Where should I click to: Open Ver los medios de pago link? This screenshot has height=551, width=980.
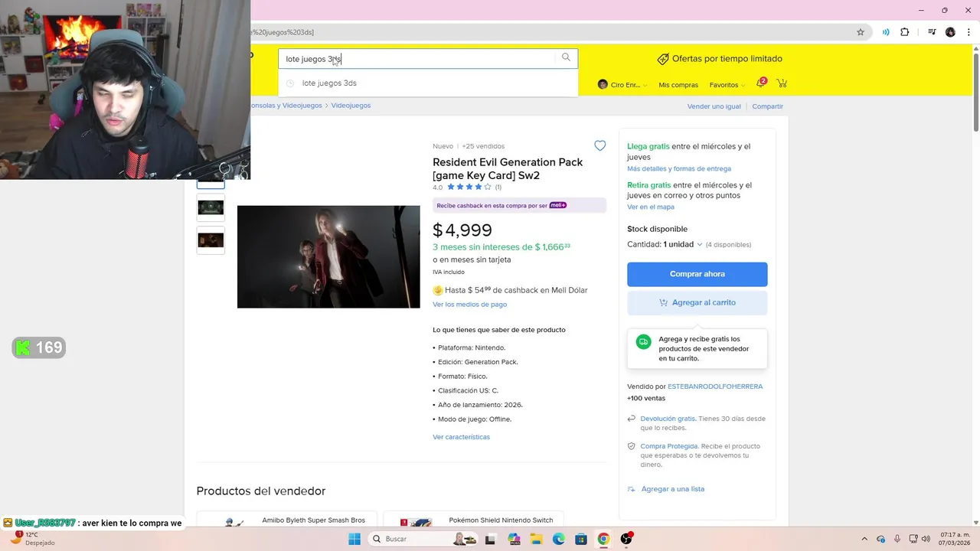point(469,305)
